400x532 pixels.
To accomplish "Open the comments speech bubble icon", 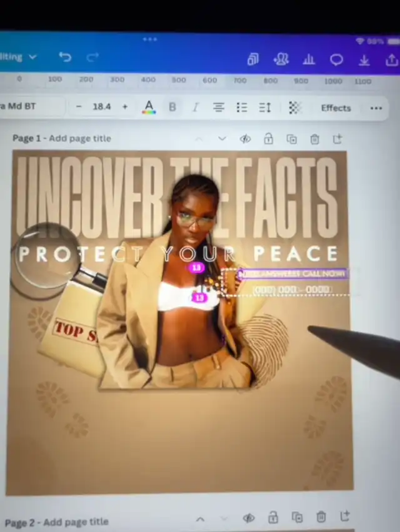I will click(x=336, y=60).
